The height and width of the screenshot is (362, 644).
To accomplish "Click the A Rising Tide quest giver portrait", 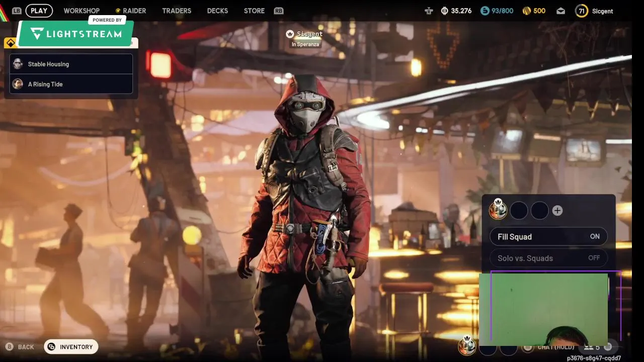I will (18, 84).
